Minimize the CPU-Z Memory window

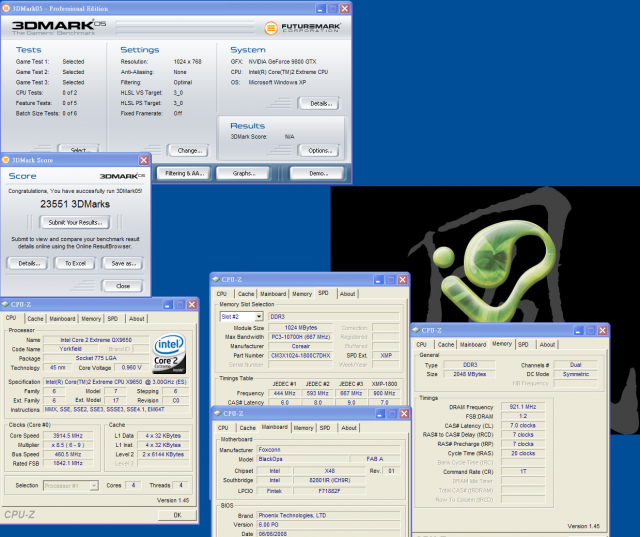pyautogui.click(x=578, y=331)
